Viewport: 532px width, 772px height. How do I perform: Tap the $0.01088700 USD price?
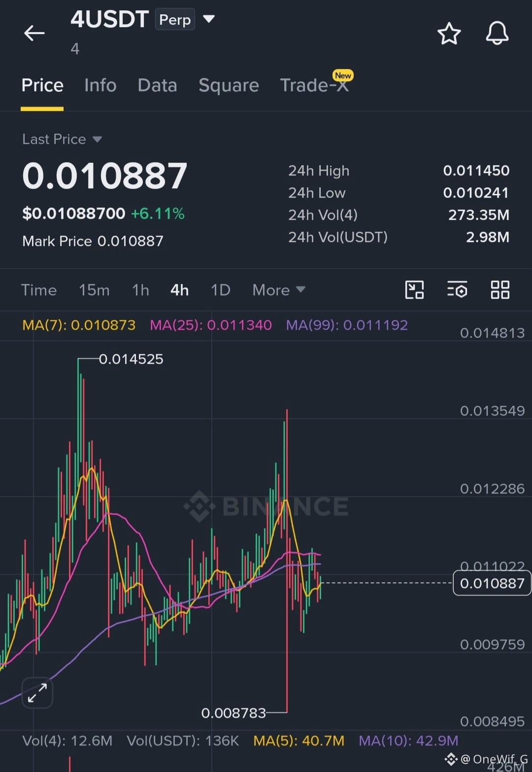pyautogui.click(x=74, y=213)
